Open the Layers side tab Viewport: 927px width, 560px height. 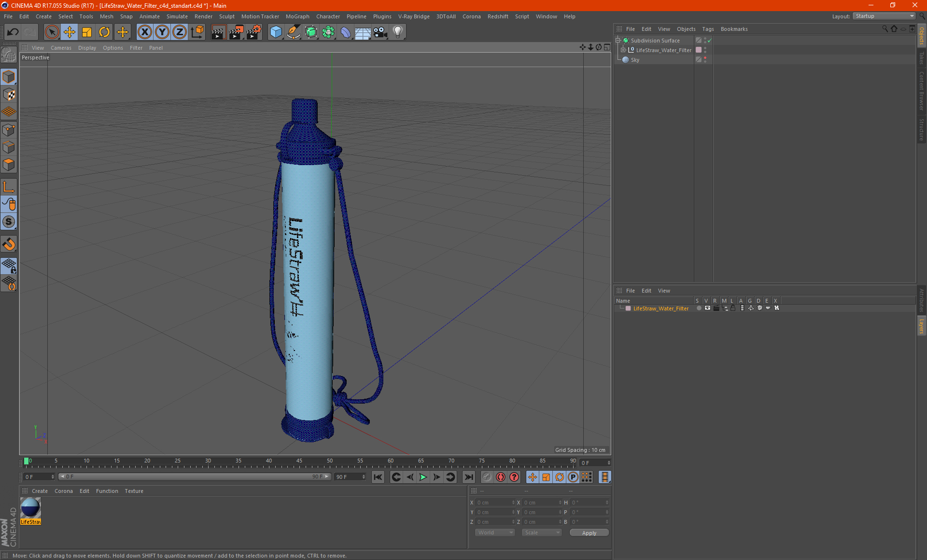coord(922,326)
